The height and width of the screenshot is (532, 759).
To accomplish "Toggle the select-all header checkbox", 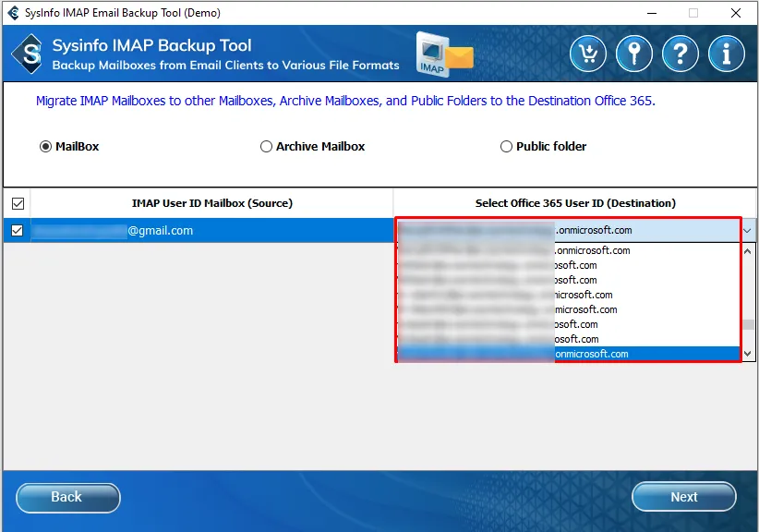I will pos(18,203).
